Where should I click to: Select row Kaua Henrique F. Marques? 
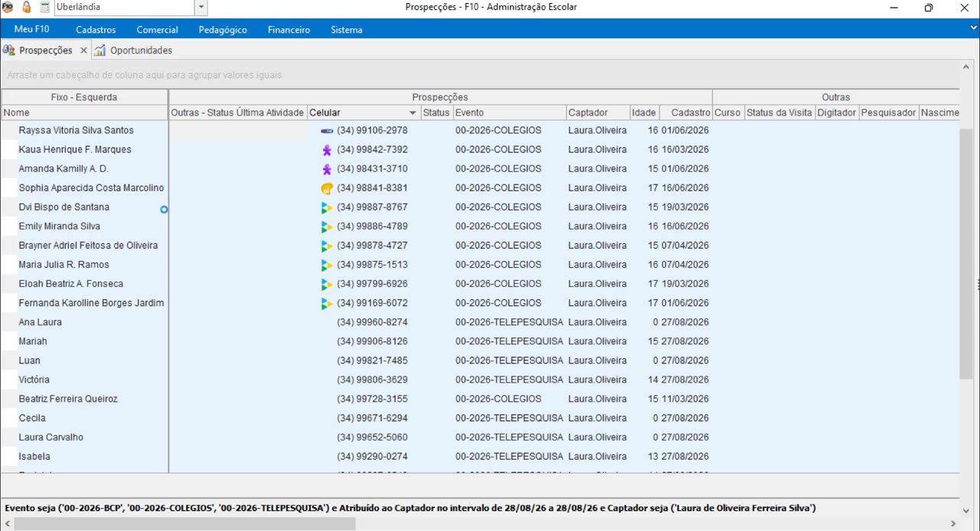tap(75, 150)
